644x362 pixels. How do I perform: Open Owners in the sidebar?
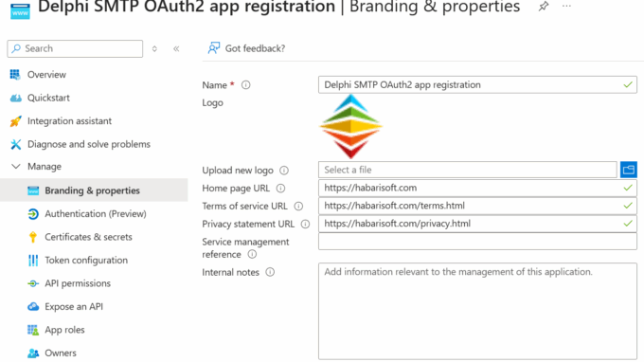point(61,353)
